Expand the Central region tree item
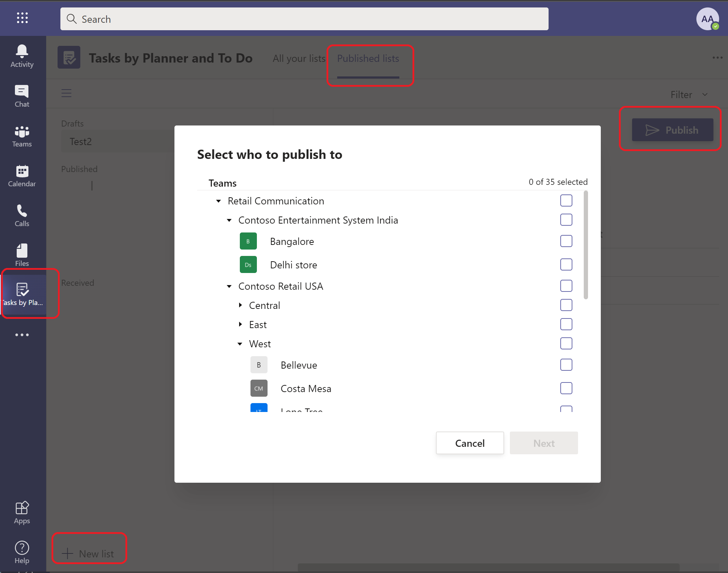The height and width of the screenshot is (573, 728). tap(241, 305)
